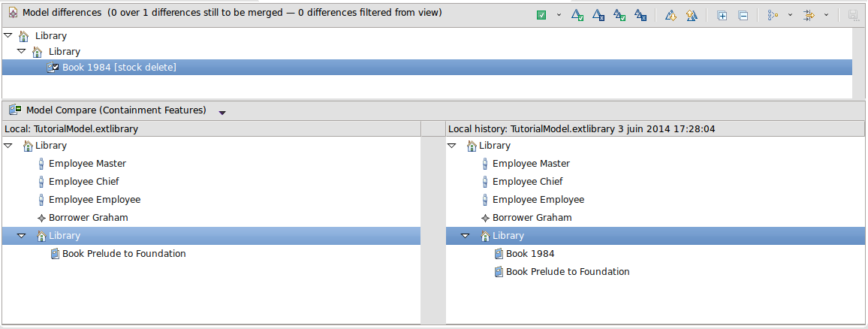Collapse all nodes in differences tree
This screenshot has width=868, height=329.
tap(743, 15)
